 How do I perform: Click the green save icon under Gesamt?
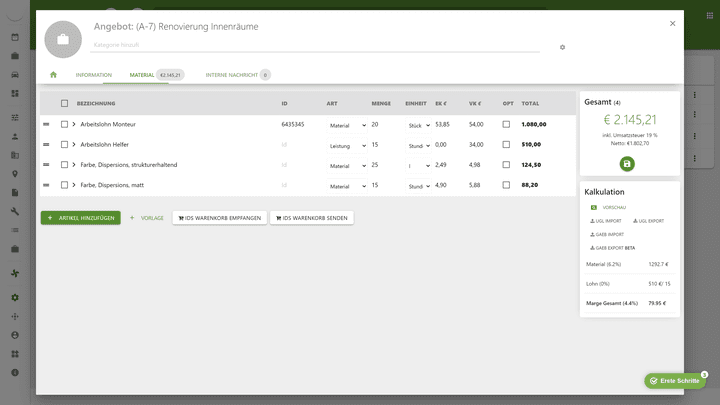pyautogui.click(x=627, y=164)
